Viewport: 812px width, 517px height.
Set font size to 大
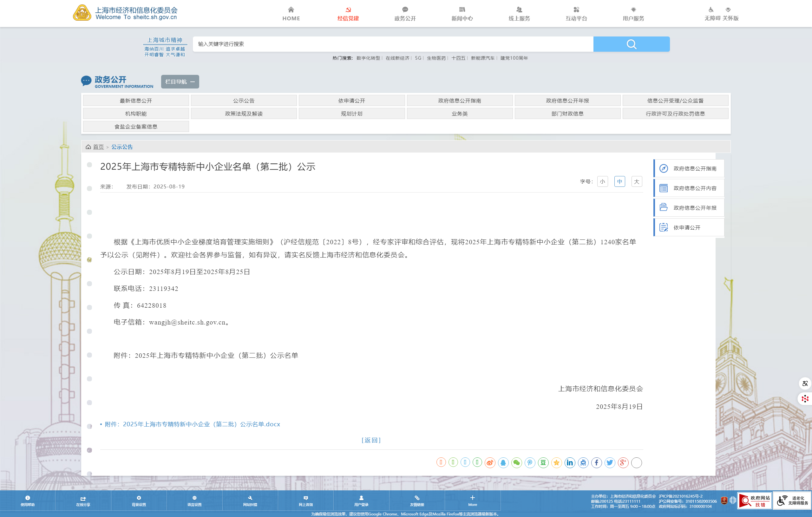[637, 181]
